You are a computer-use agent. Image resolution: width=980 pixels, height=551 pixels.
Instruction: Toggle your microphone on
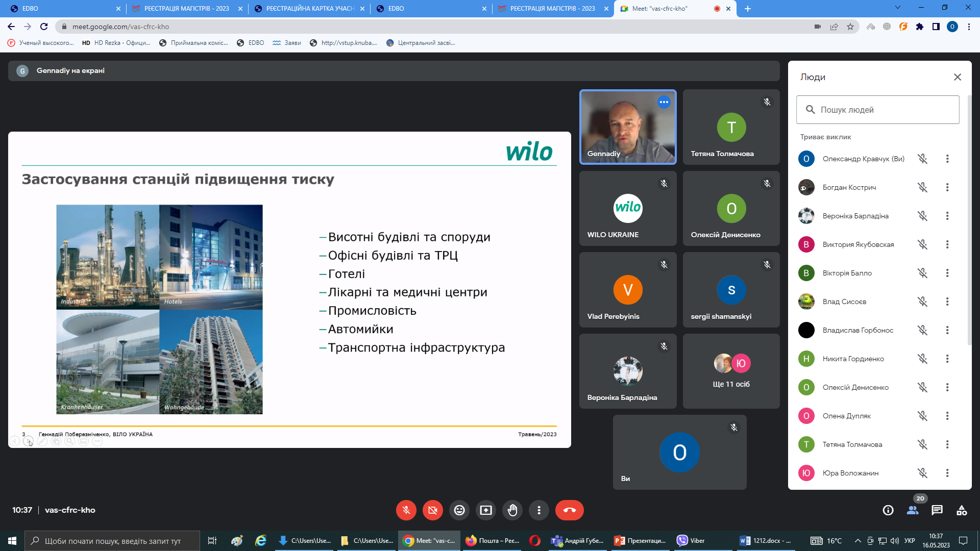point(406,510)
